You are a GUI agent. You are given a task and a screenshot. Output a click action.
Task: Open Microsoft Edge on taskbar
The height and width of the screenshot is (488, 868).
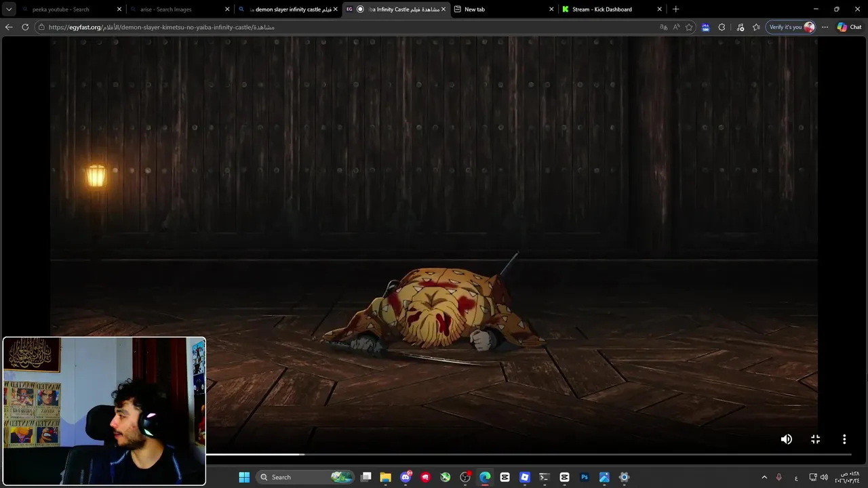pos(485,477)
